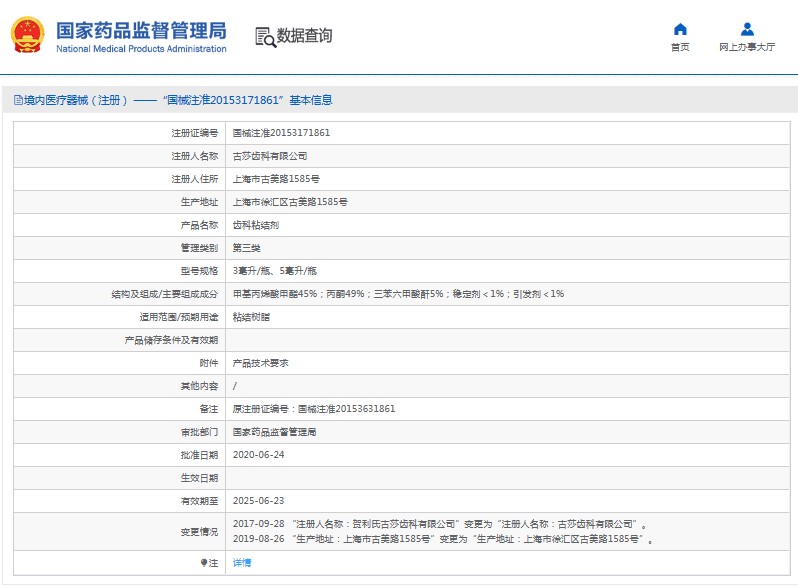Click the 首页 house icon
The height and width of the screenshot is (588, 798).
(x=680, y=29)
